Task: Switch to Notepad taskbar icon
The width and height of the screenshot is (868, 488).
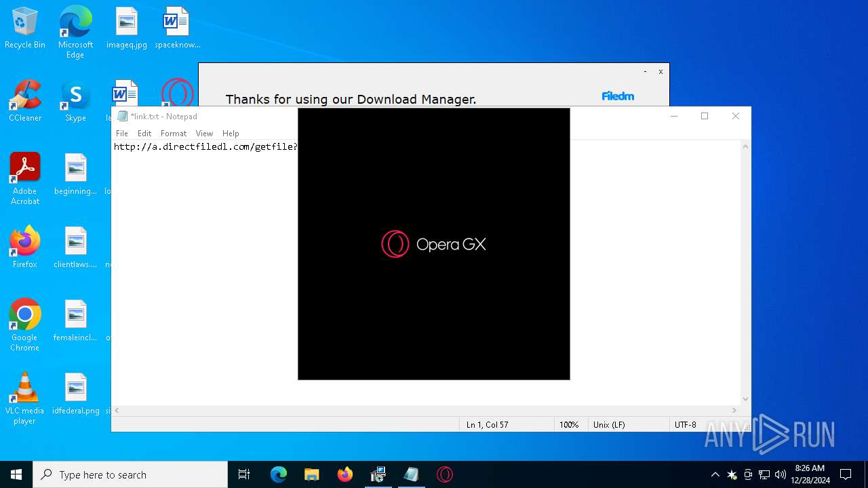Action: pyautogui.click(x=411, y=474)
